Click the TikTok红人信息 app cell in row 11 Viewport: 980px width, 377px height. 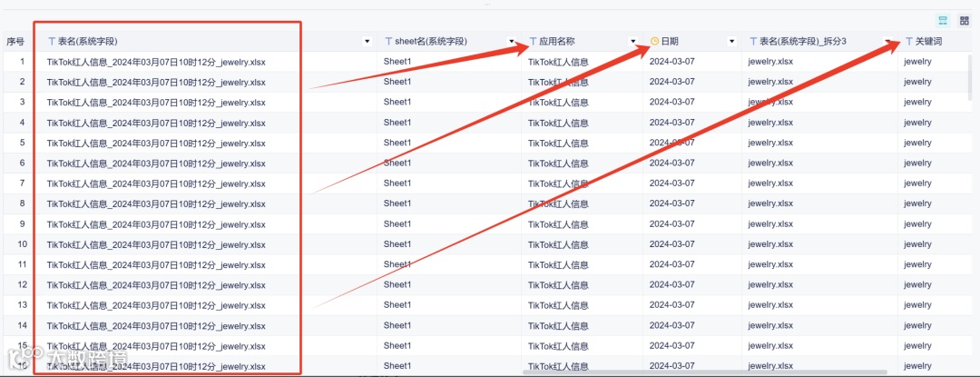click(558, 265)
